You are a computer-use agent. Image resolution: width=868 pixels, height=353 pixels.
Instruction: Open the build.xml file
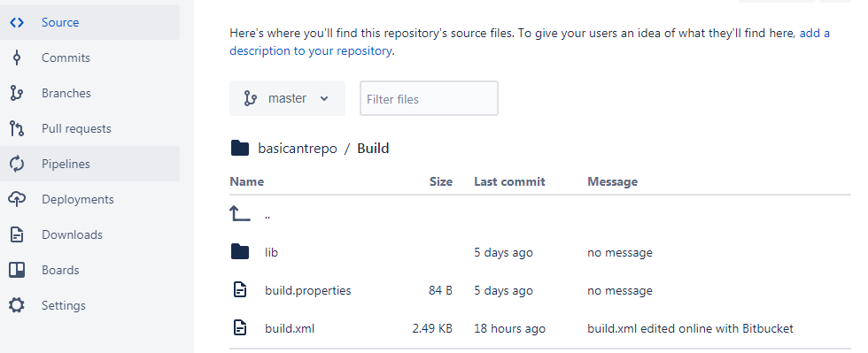290,328
